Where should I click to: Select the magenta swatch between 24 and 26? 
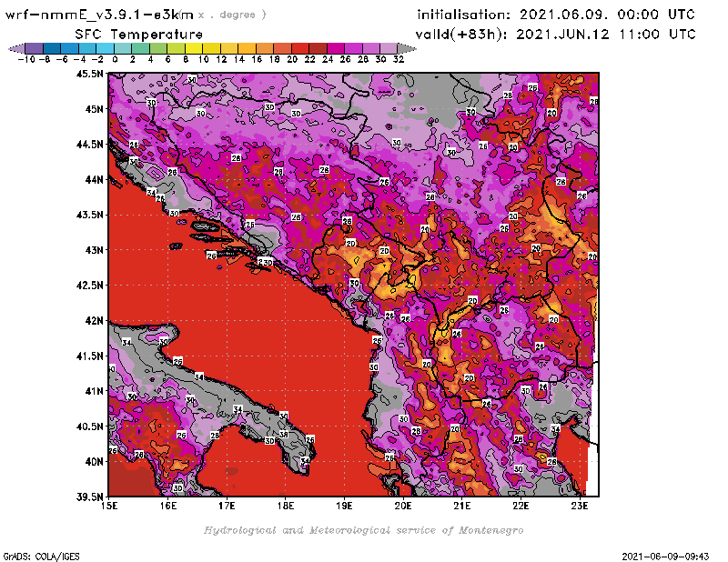point(336,48)
